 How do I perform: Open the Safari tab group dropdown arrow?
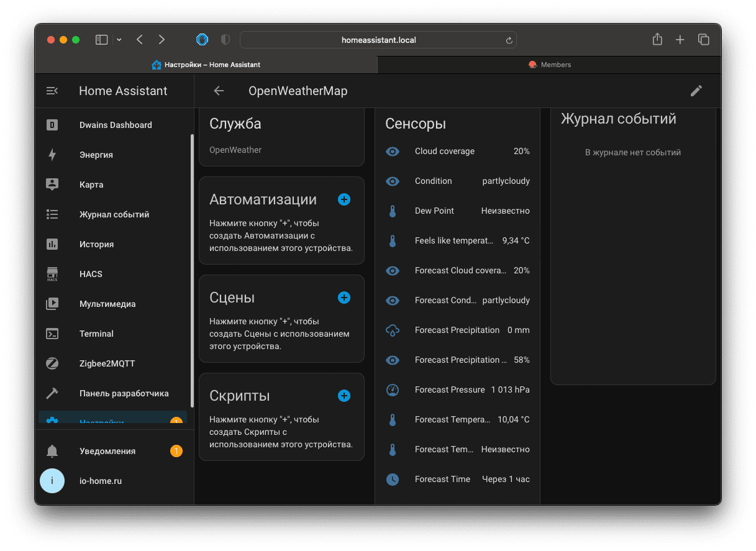(119, 40)
